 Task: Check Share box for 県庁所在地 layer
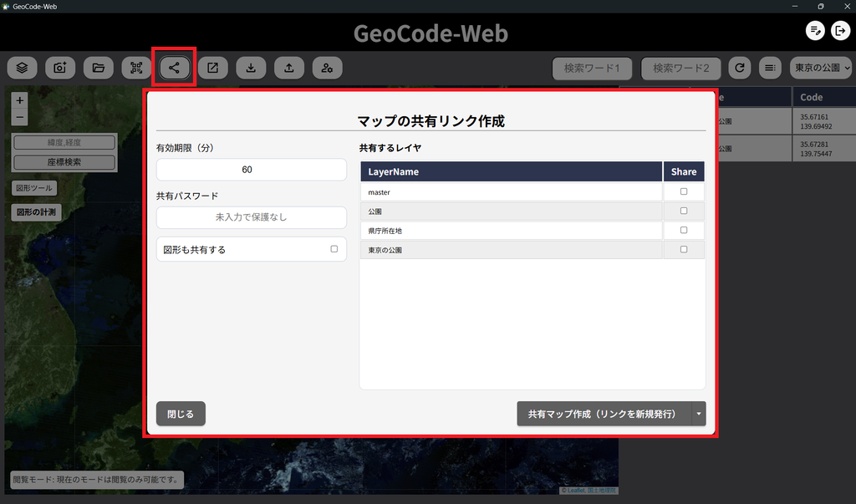(684, 231)
